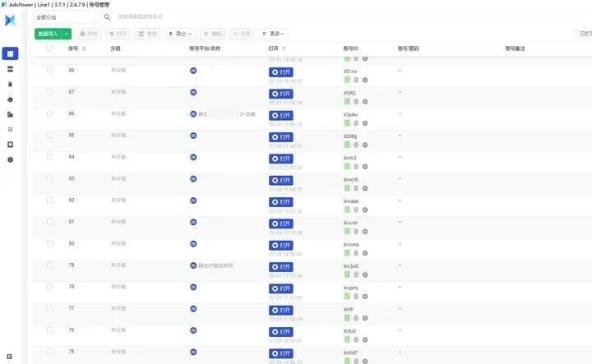The image size is (592, 364).
Task: Tick the checkbox for row 88
Action: [49, 70]
